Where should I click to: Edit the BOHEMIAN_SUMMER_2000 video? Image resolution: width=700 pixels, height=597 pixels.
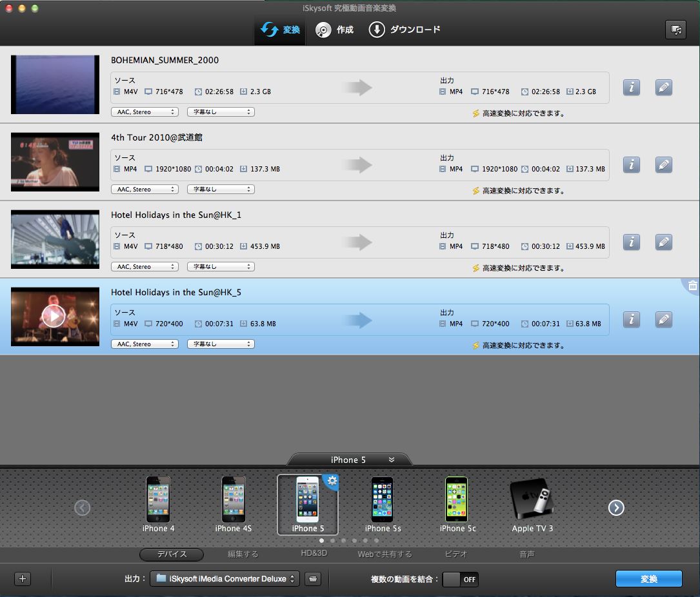pyautogui.click(x=664, y=88)
